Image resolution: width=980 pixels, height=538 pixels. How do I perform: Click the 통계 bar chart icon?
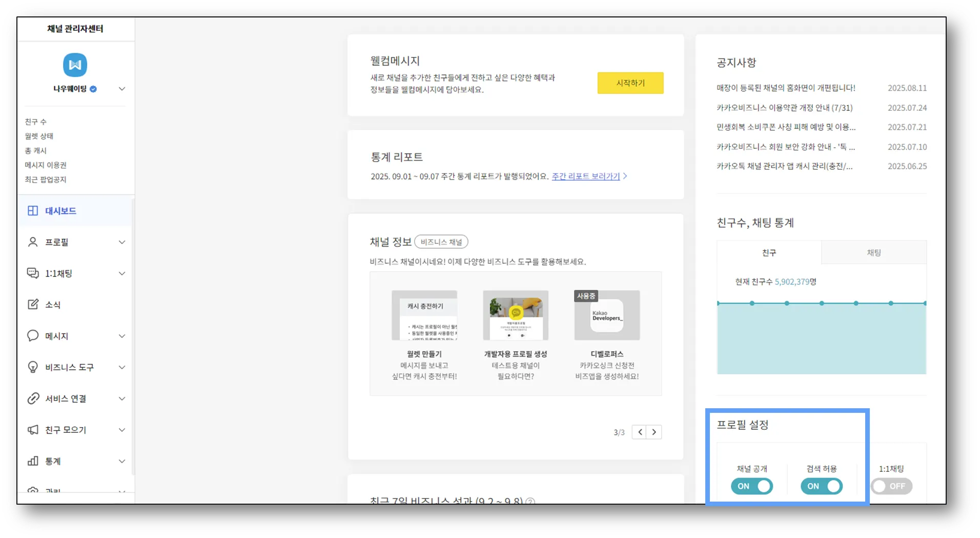[33, 461]
